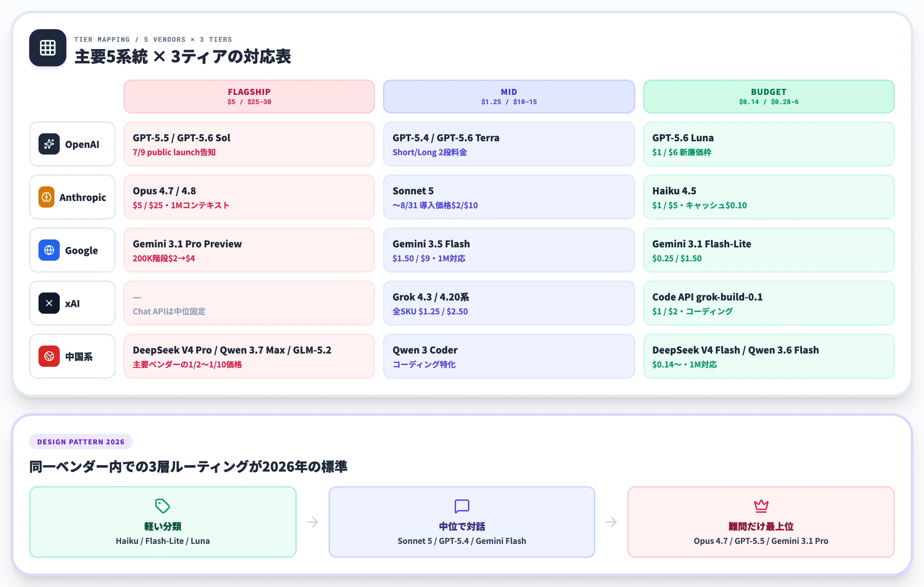
Task: Open the Haiku 4.5 cell
Action: (x=769, y=197)
